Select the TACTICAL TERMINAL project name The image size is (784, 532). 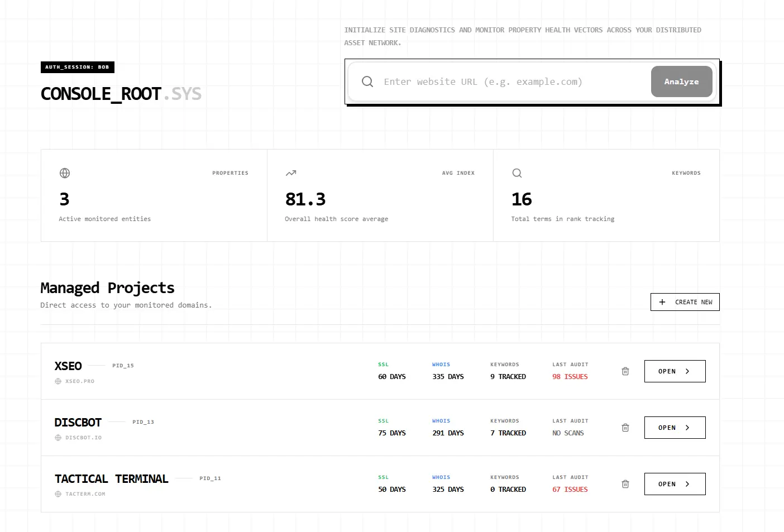point(112,479)
